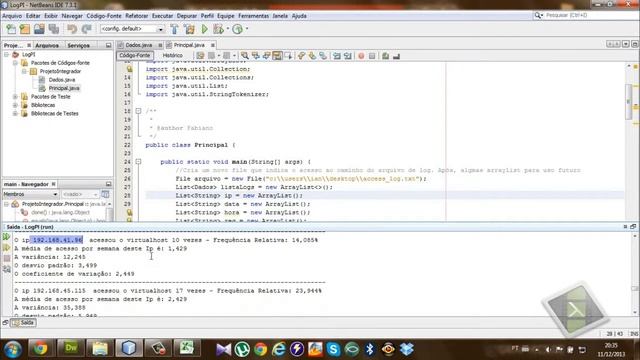Open the Executar menu
This screenshot has height=360, width=640.
162,16
